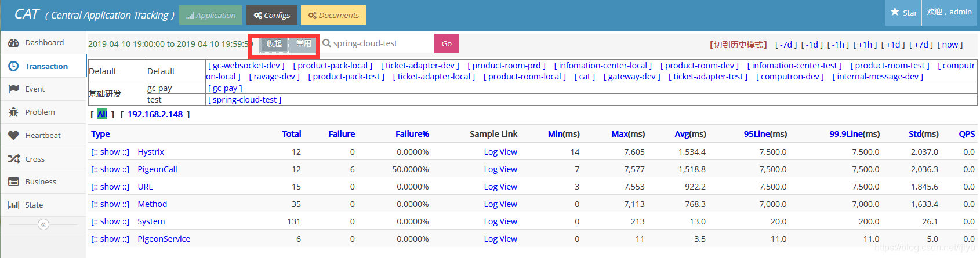Jump to now link
The width and height of the screenshot is (980, 258).
[950, 45]
